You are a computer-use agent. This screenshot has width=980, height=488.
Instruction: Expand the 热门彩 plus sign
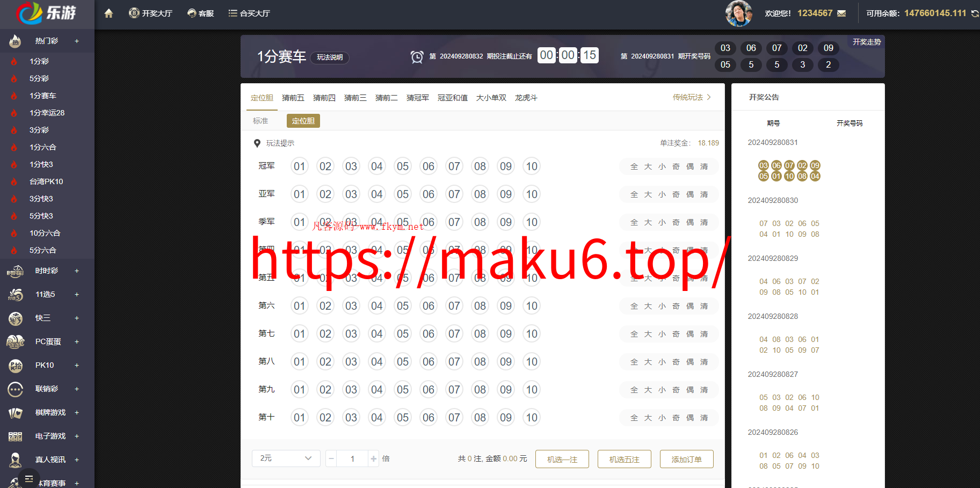pyautogui.click(x=77, y=41)
